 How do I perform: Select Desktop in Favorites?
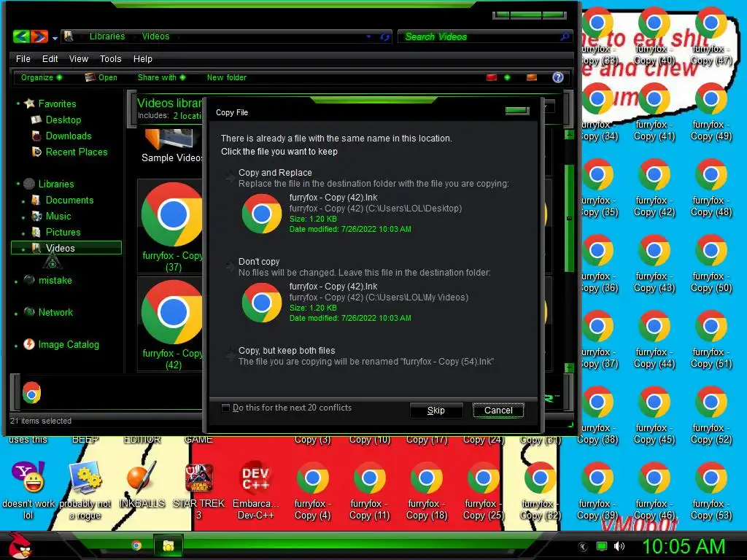coord(55,120)
